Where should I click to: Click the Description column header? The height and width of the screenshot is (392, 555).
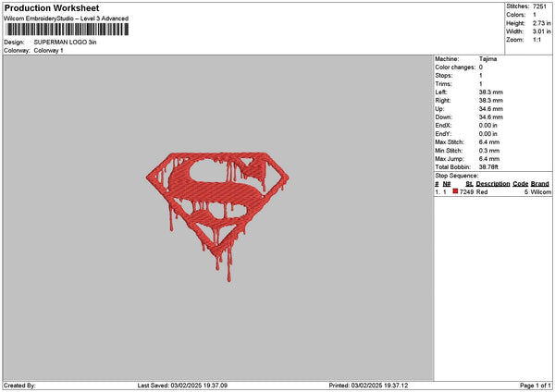pyautogui.click(x=493, y=184)
